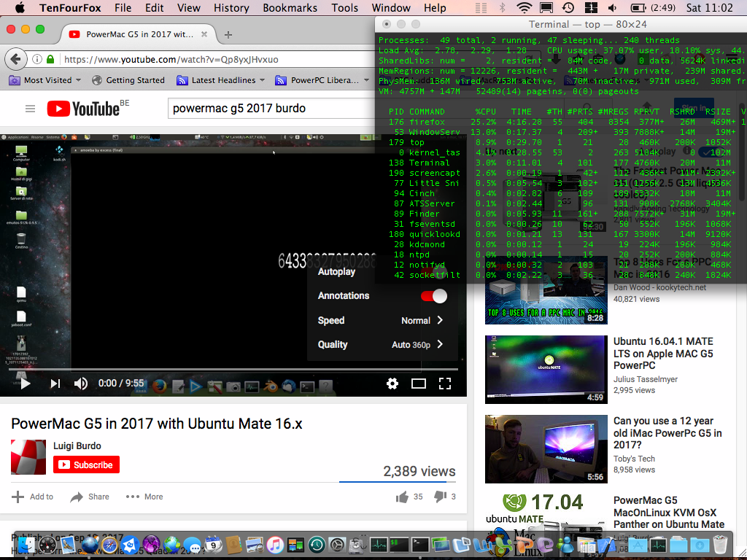
Task: Open the Trash in the Dock
Action: pos(720,544)
